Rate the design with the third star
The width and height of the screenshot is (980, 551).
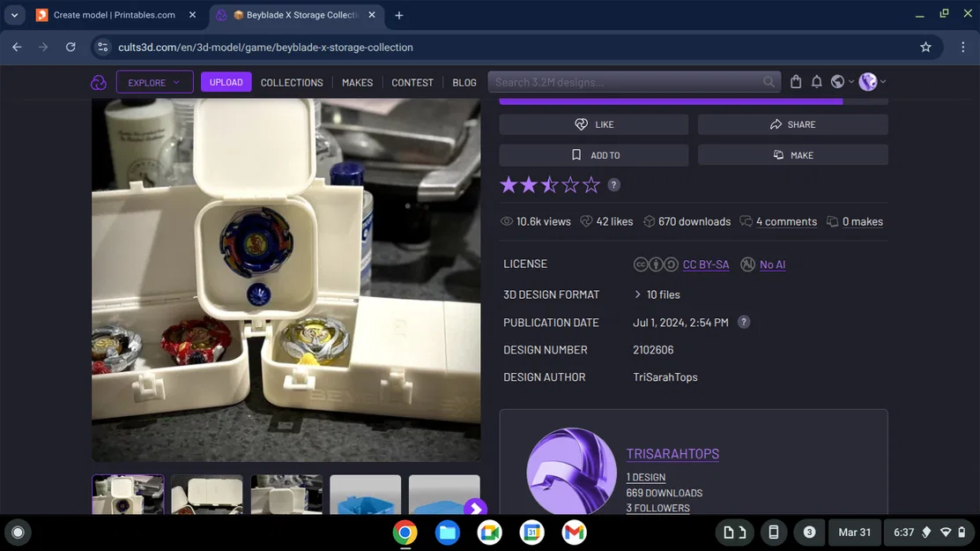(x=549, y=184)
